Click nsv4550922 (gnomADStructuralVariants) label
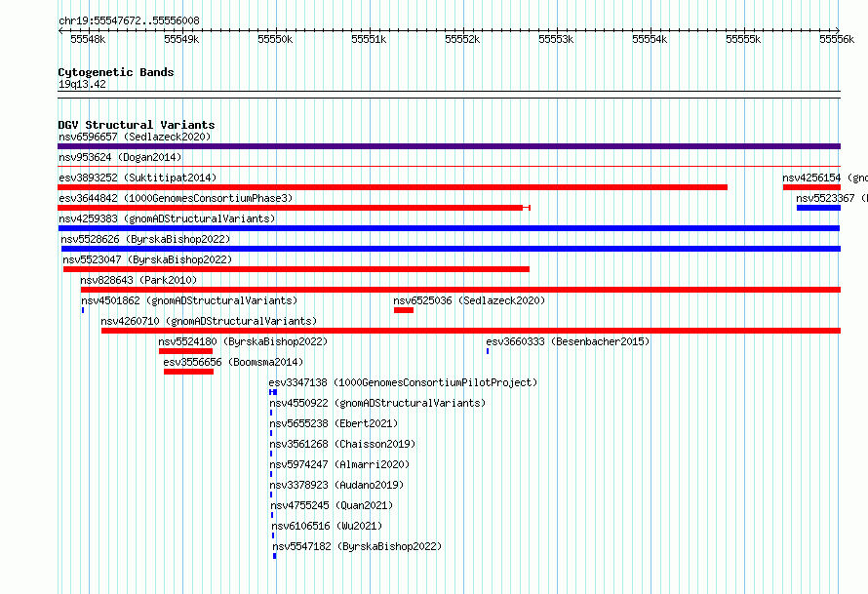Screen dimensions: 868x594 coord(377,403)
